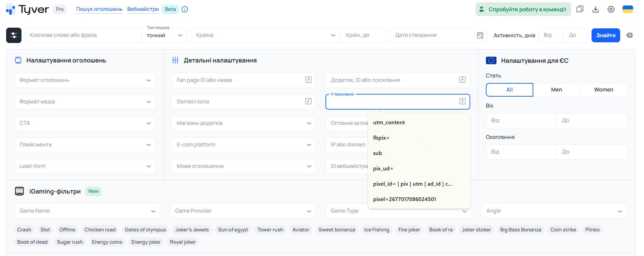Select Women gender option

point(603,90)
